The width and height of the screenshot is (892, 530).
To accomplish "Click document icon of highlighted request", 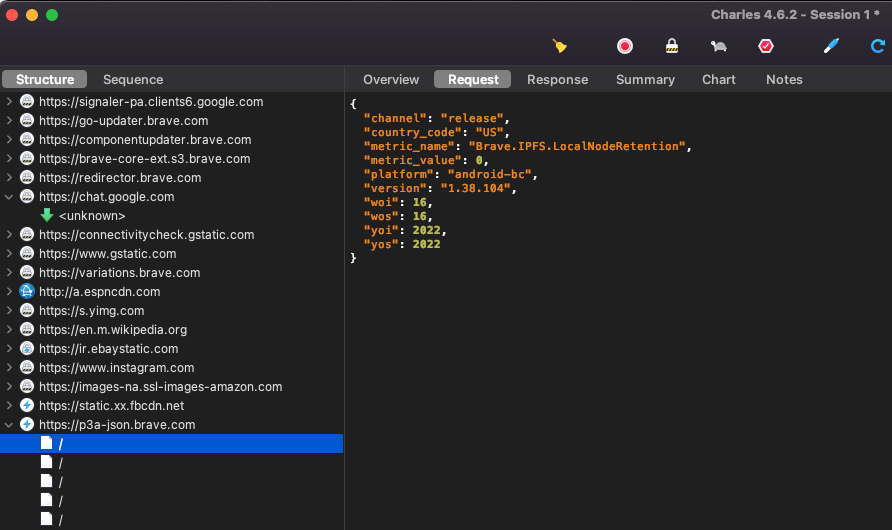I will (47, 443).
